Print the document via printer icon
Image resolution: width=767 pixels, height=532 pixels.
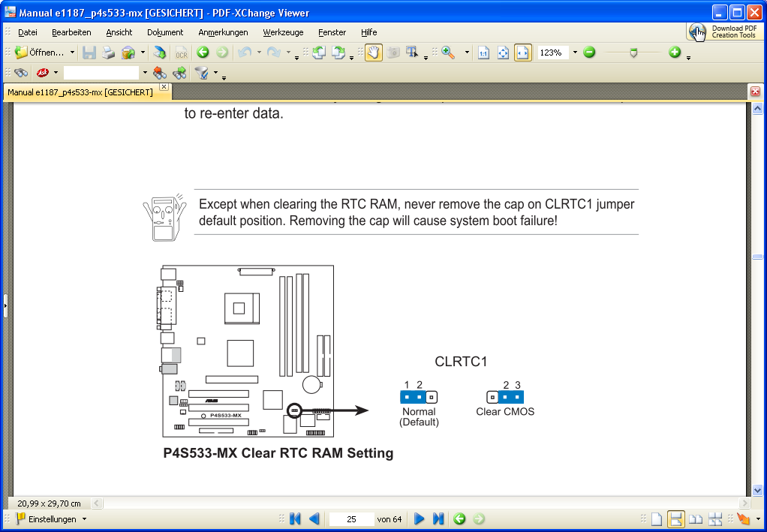point(108,53)
